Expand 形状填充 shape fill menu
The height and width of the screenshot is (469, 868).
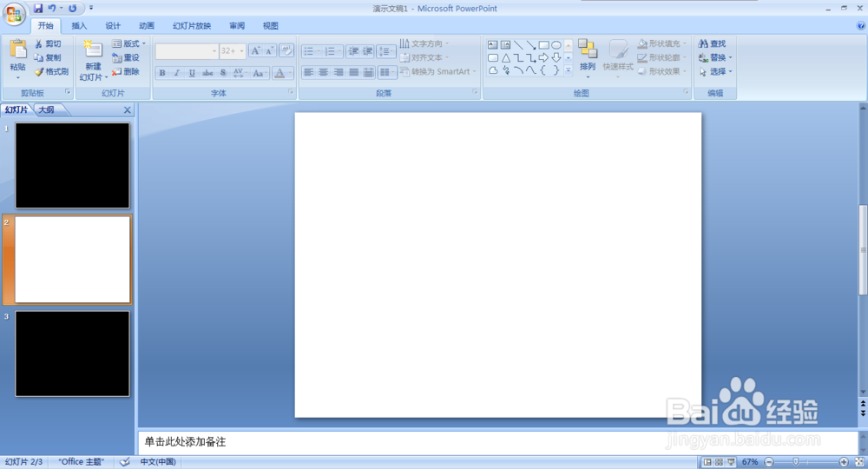point(662,43)
